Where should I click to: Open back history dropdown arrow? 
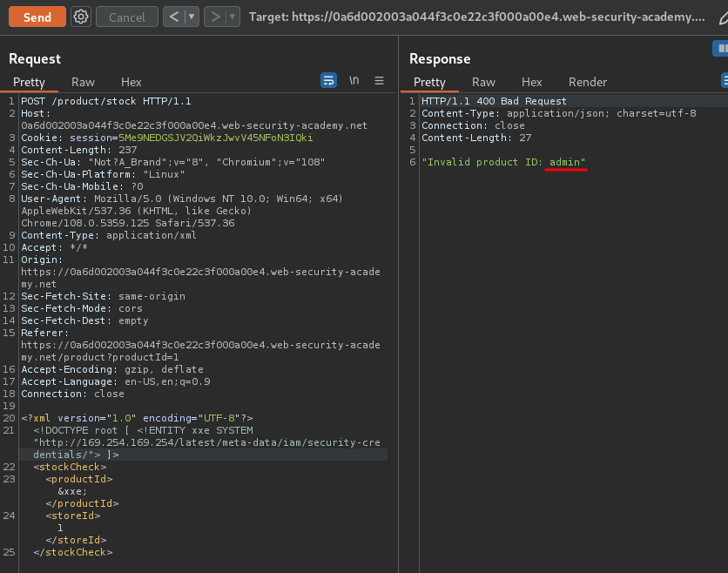pyautogui.click(x=192, y=17)
